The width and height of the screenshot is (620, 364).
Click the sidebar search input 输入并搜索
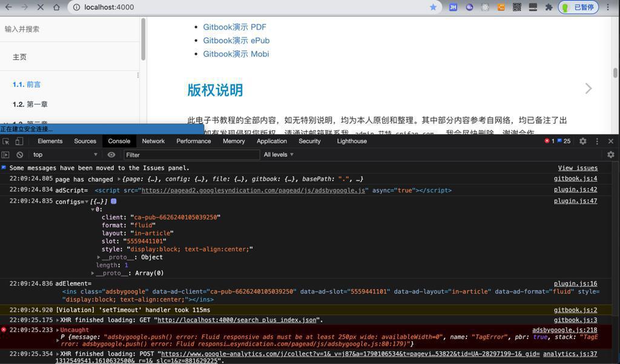coord(70,29)
